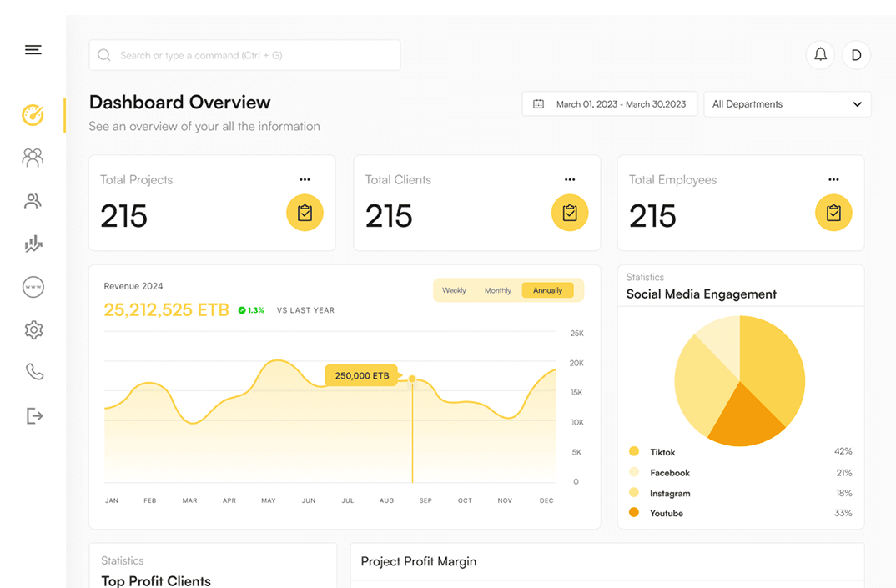Open the All Departments dropdown
This screenshot has height=588, width=896.
(787, 104)
